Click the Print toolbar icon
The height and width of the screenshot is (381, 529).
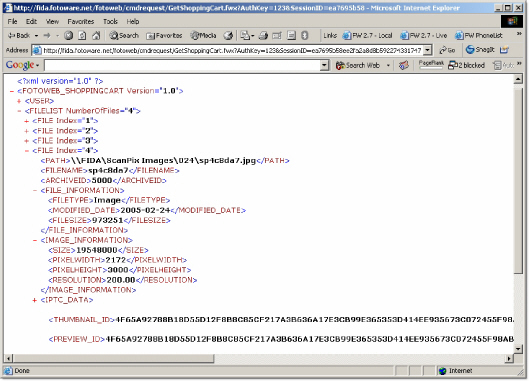[263, 35]
